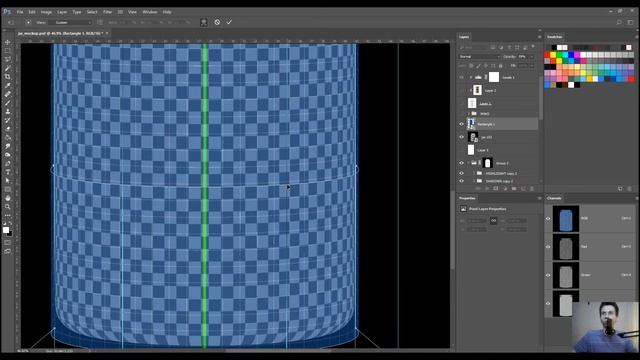Commit the warp transform with checkmark
Image resolution: width=640 pixels, height=360 pixels.
(229, 22)
